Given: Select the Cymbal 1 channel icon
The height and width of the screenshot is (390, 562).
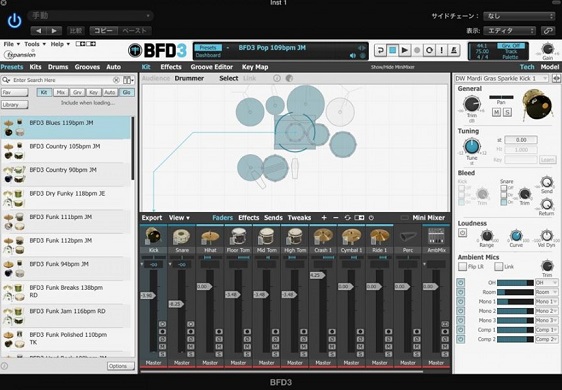Looking at the screenshot, I should click(x=352, y=236).
